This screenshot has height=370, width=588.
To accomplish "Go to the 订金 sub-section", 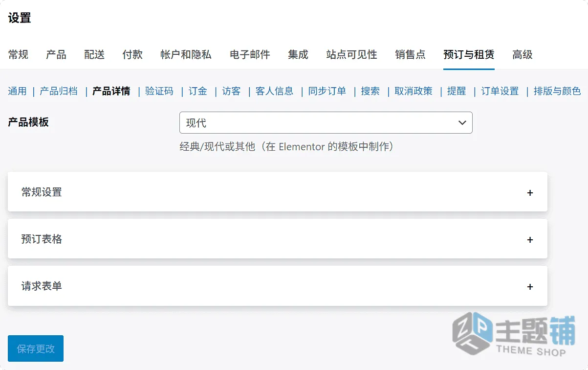I will [198, 91].
